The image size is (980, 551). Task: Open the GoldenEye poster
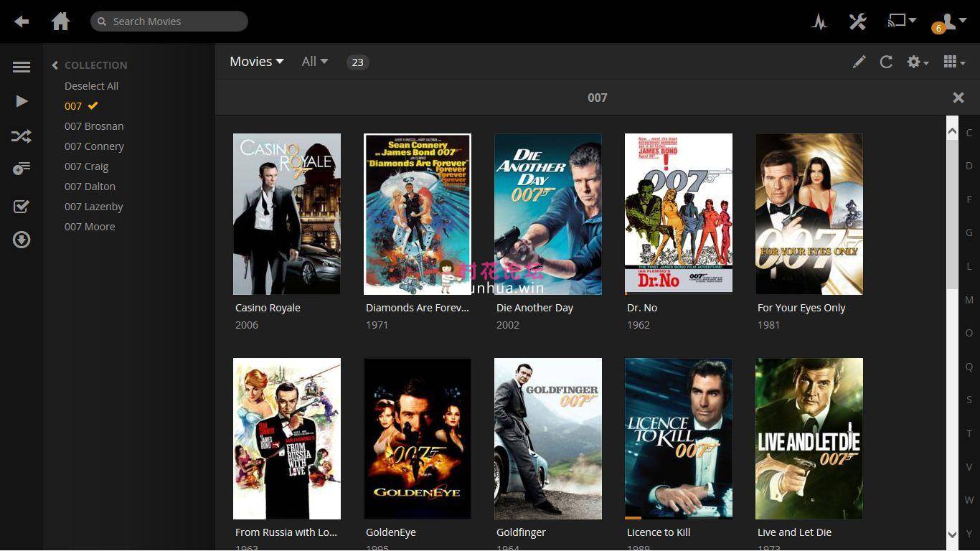point(418,438)
